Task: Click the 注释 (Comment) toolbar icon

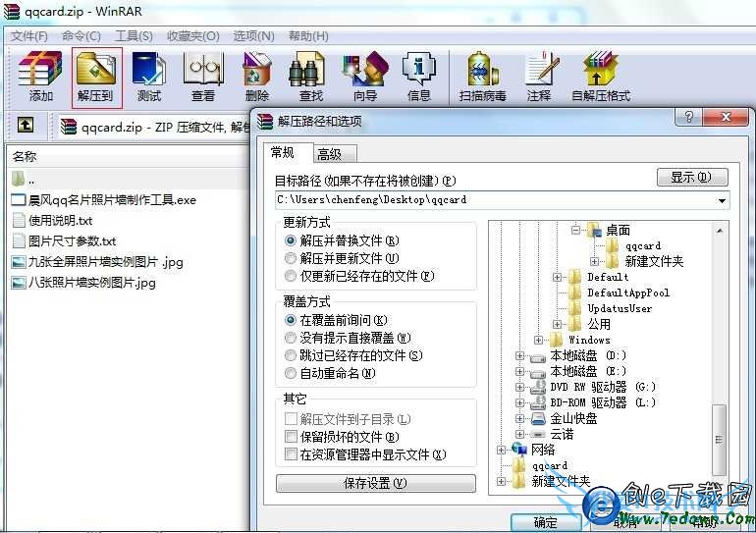Action: click(x=539, y=78)
